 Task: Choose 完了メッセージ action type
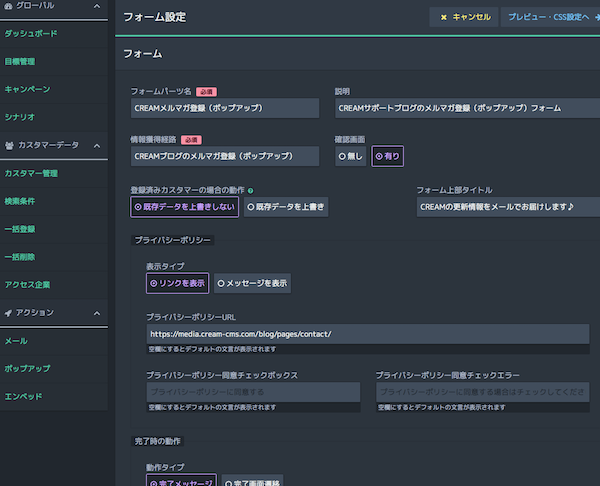click(x=181, y=481)
